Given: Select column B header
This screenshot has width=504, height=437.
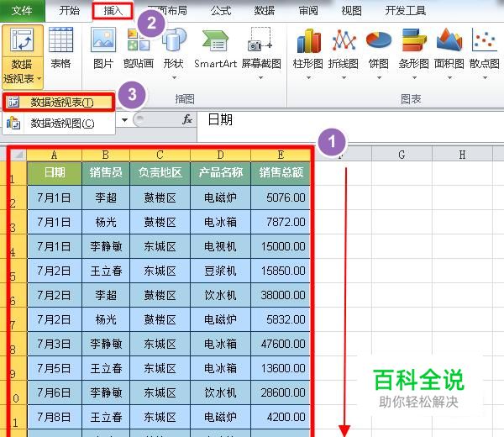Looking at the screenshot, I should (106, 155).
